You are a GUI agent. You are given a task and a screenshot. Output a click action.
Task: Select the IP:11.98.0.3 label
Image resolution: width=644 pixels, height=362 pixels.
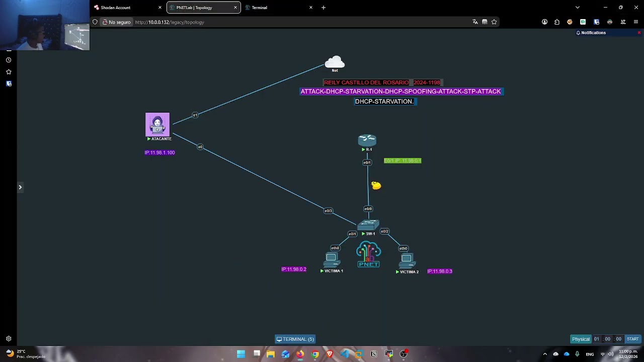point(440,271)
